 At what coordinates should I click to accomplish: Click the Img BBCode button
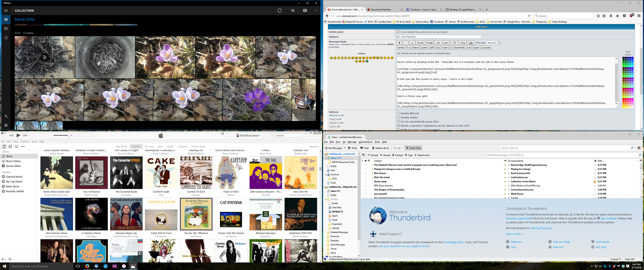[x=463, y=43]
